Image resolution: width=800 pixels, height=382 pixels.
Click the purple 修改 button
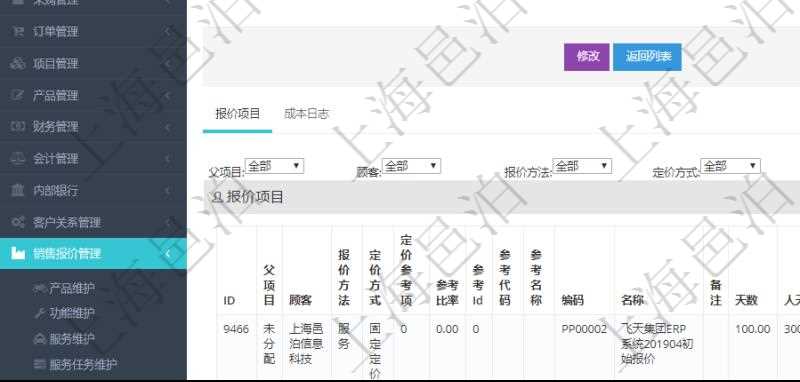click(x=587, y=57)
